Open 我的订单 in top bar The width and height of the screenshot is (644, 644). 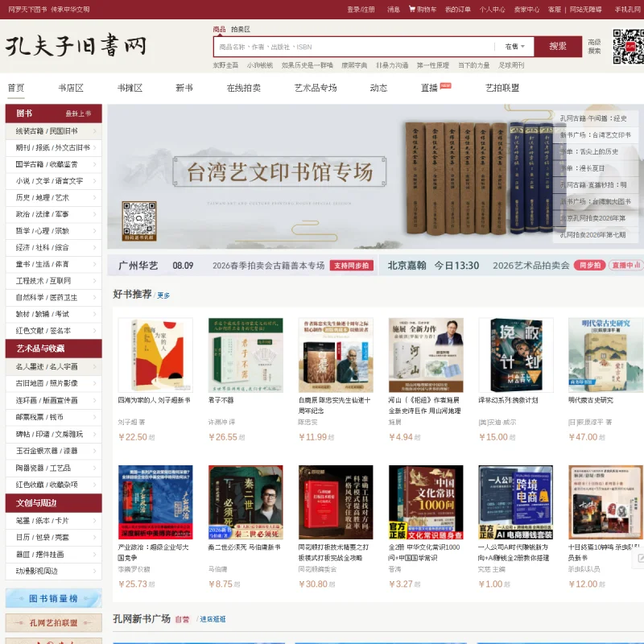click(x=458, y=9)
